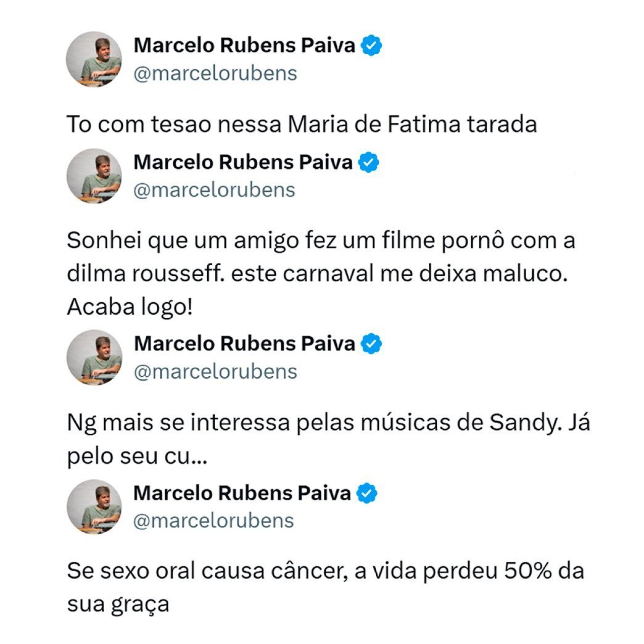Open profile photo above the Sonhei que tweet
Image resolution: width=644 pixels, height=644 pixels.
[94, 176]
